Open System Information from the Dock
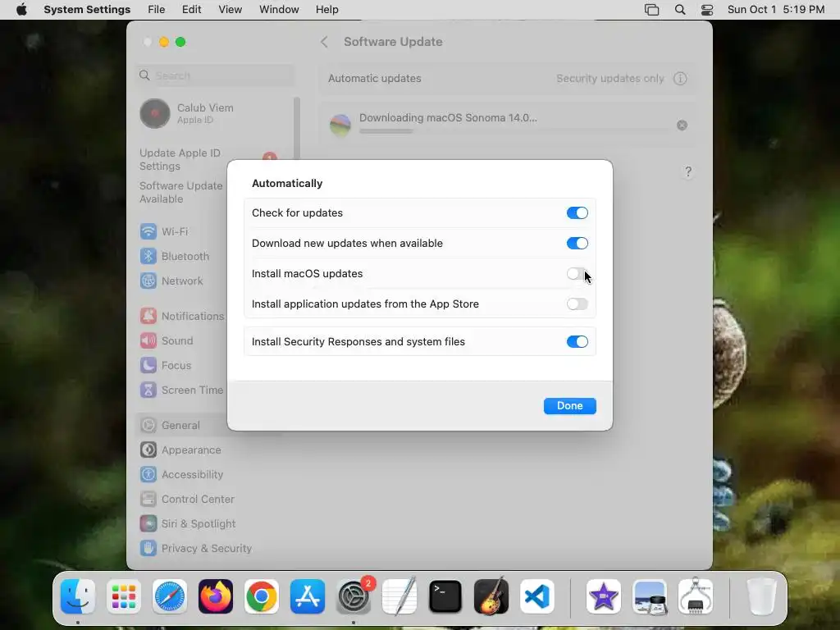This screenshot has width=840, height=630. coord(696,596)
